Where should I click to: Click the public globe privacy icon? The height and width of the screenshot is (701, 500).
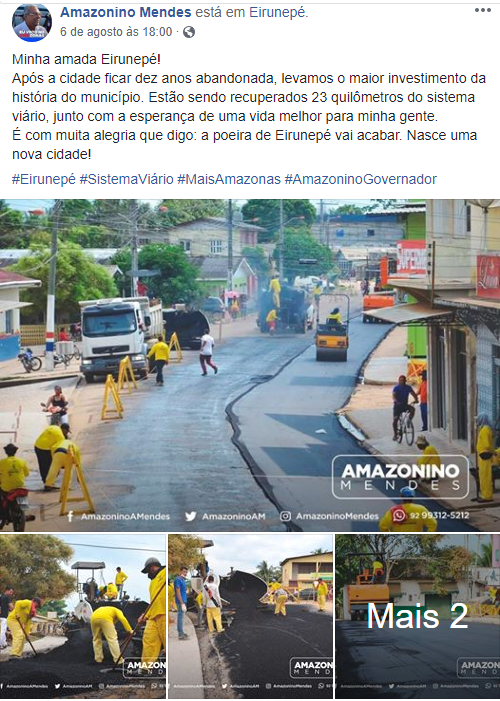click(189, 32)
